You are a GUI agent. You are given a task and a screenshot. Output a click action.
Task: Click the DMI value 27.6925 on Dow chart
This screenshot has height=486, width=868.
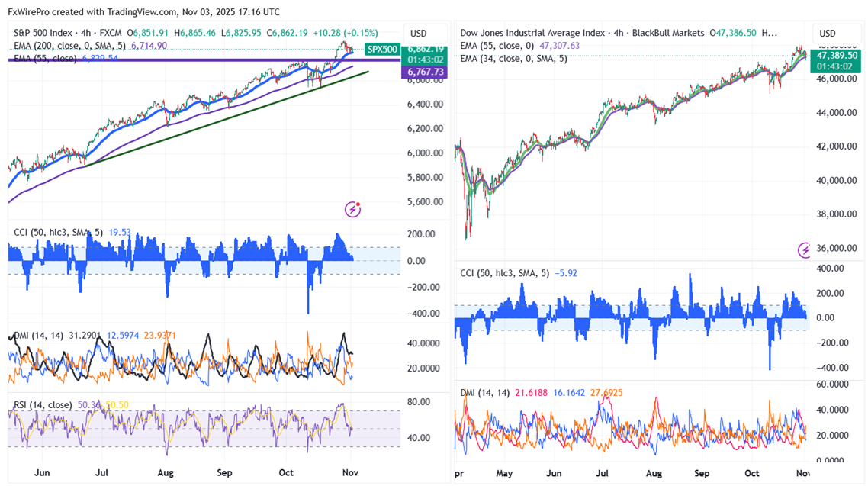[606, 392]
